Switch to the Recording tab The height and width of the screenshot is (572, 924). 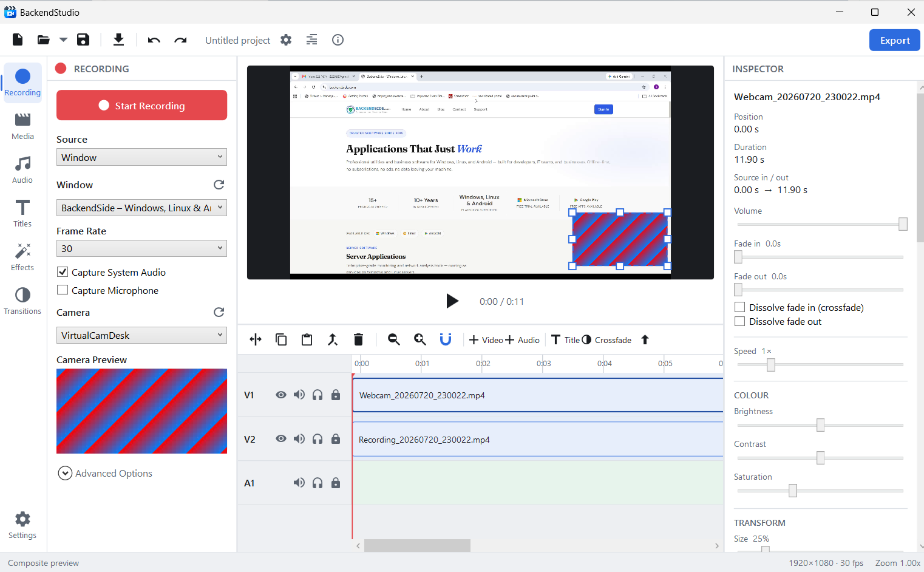22,83
